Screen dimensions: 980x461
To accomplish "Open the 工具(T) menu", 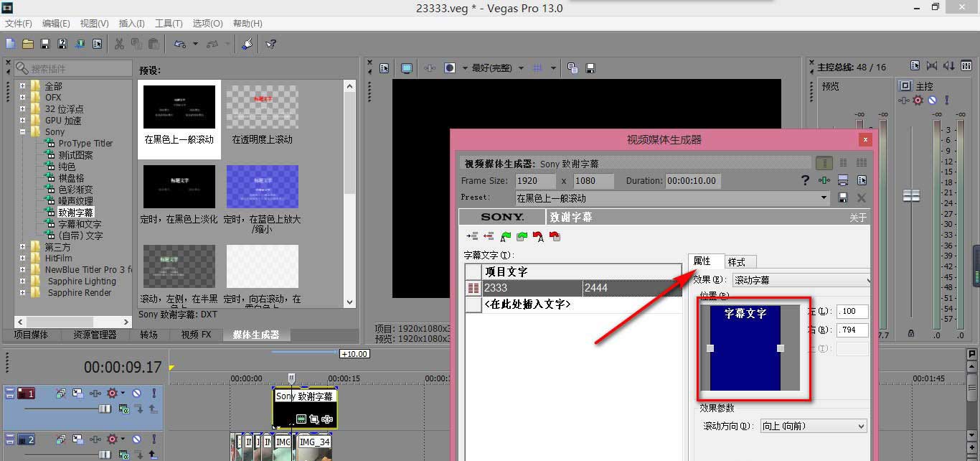I will point(169,24).
